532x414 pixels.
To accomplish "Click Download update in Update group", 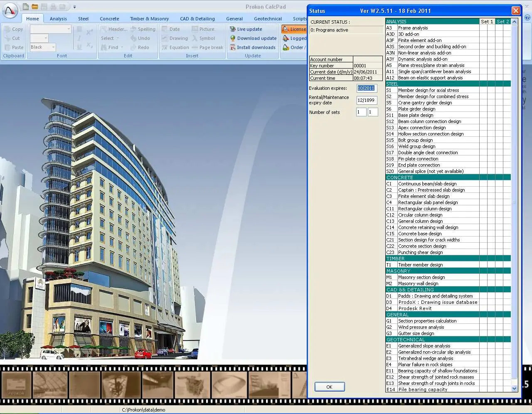I will point(253,38).
